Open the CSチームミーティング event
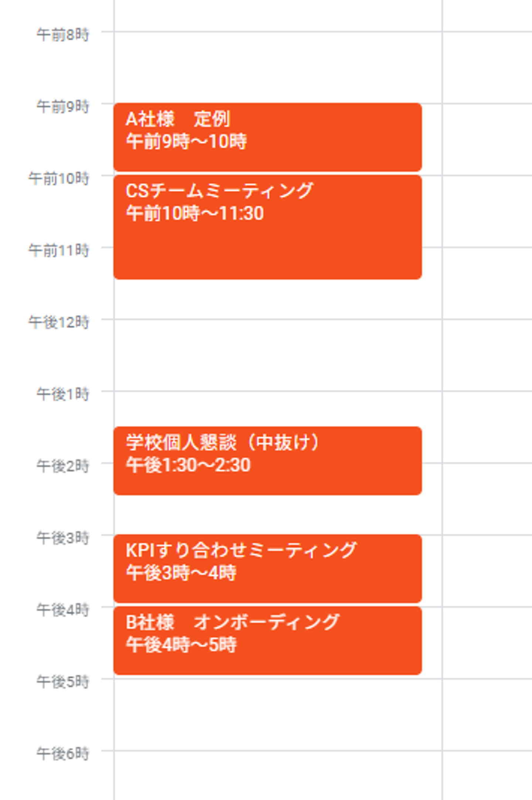Image resolution: width=532 pixels, height=800 pixels. pos(267,227)
